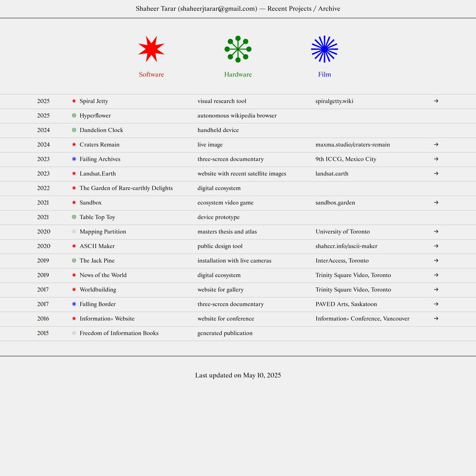Screen dimensions: 476x476
Task: Open arrow link for Mapping Partition row
Action: pos(436,232)
